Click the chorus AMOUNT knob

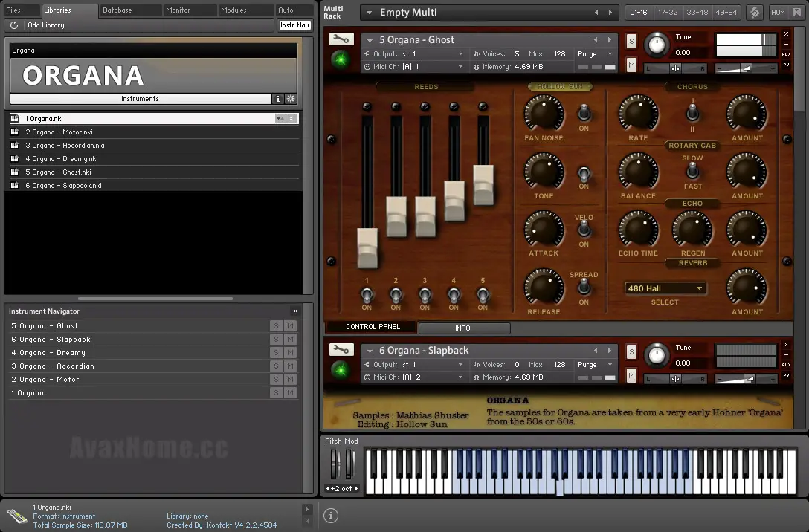[x=747, y=114]
